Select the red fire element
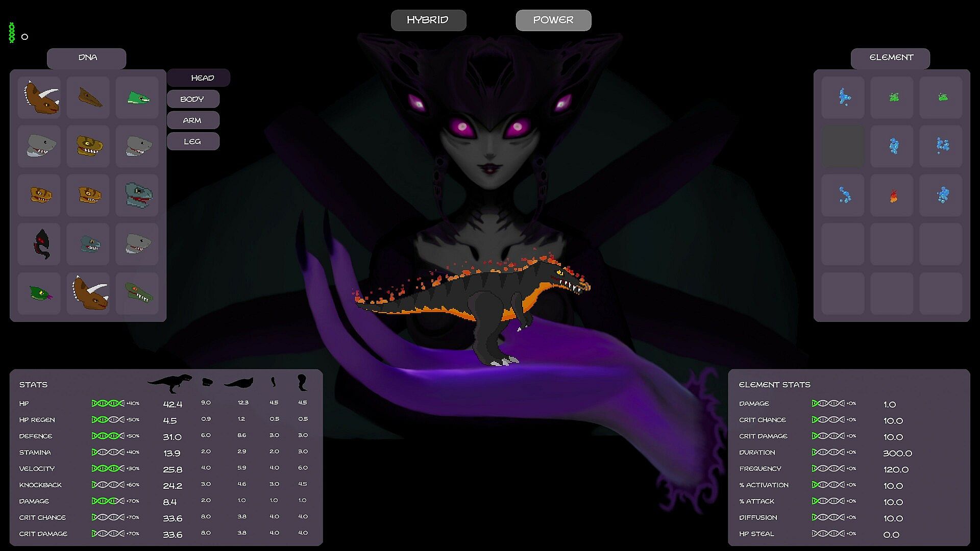 pos(893,196)
